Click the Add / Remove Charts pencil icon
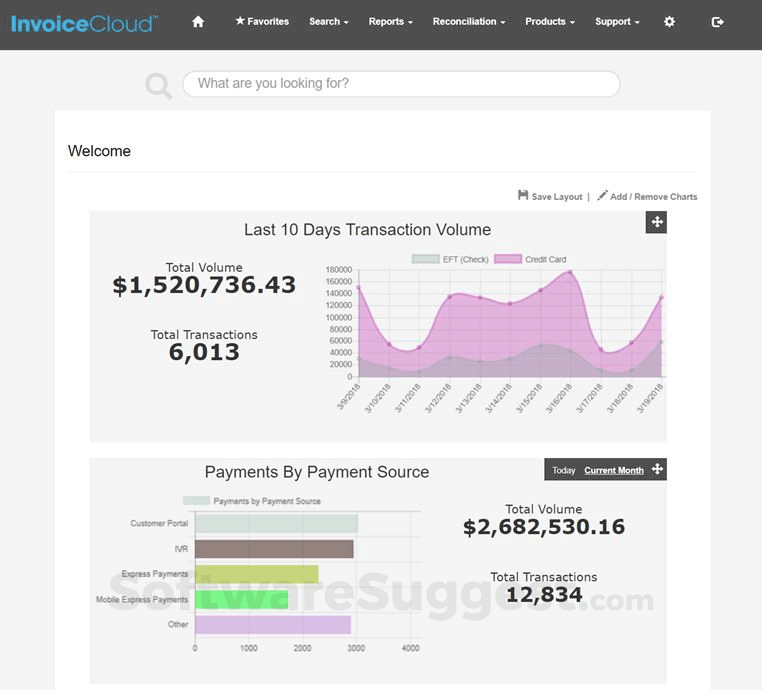This screenshot has width=762, height=690. point(602,196)
